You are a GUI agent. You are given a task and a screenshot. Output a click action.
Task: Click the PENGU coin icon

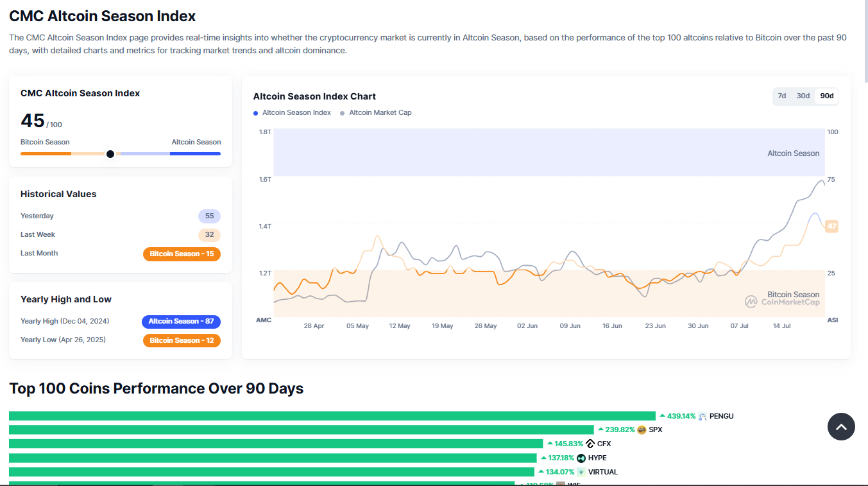[x=702, y=416]
